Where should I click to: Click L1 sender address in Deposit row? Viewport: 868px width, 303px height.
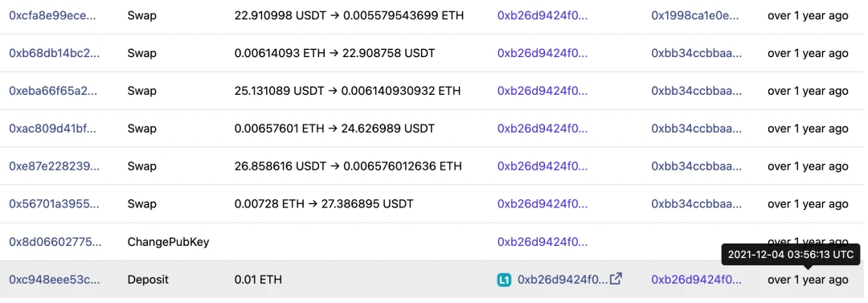point(563,280)
